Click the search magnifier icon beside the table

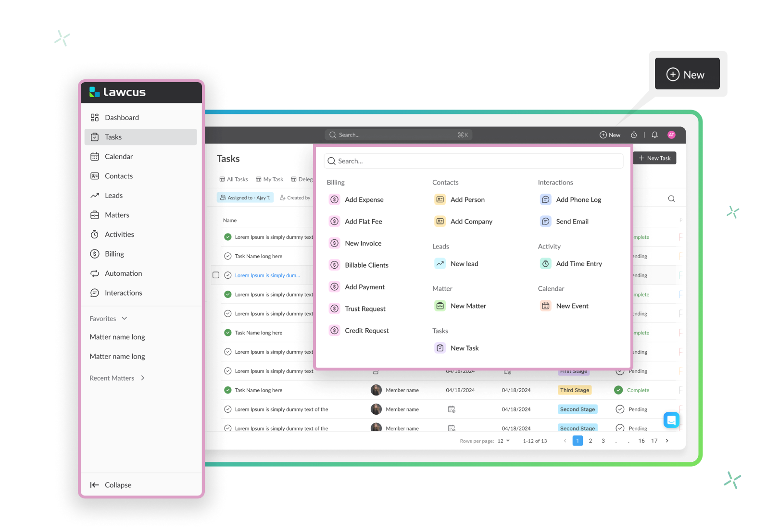point(671,199)
